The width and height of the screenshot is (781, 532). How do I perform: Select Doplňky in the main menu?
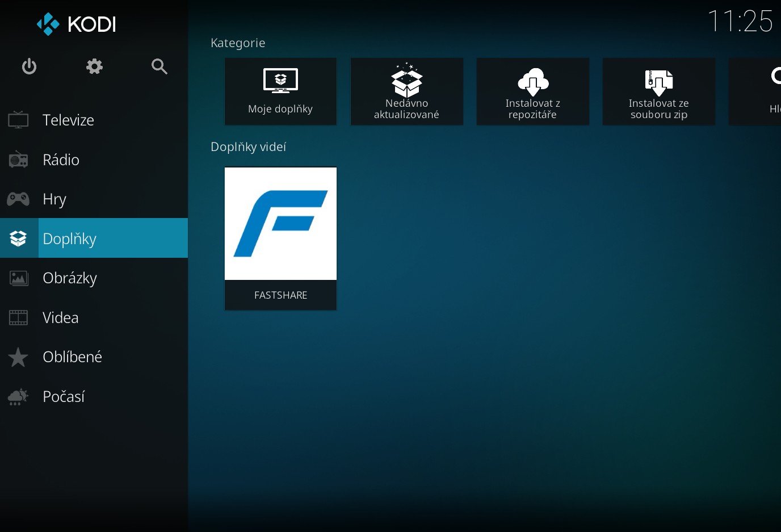click(94, 238)
